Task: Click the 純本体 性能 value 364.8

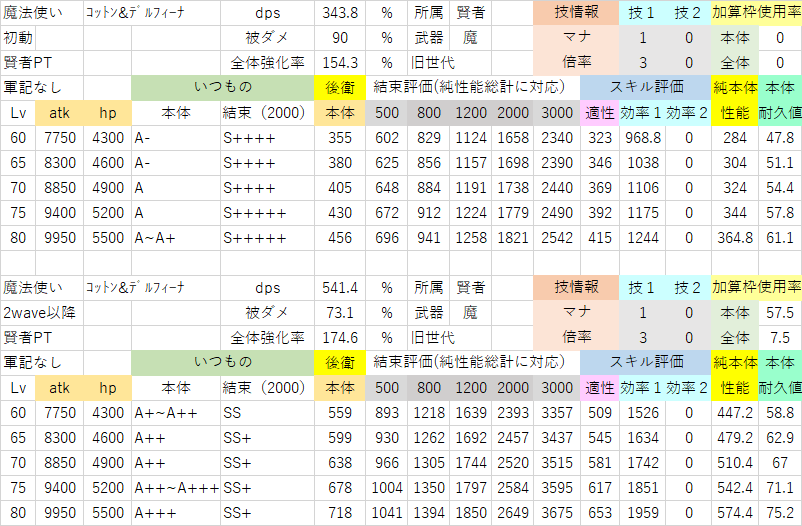Action: [x=734, y=238]
